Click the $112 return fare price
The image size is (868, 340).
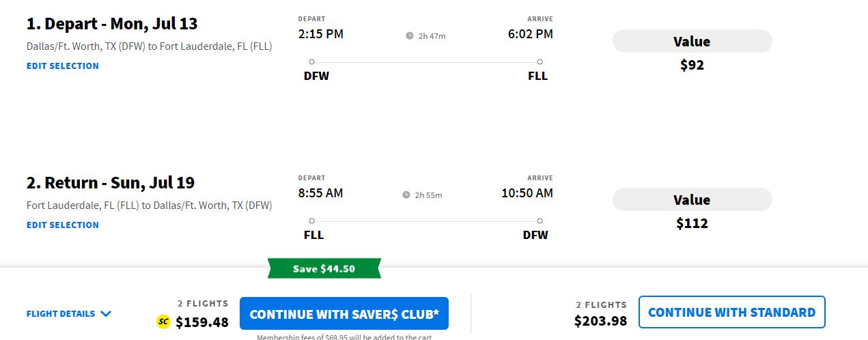click(692, 223)
